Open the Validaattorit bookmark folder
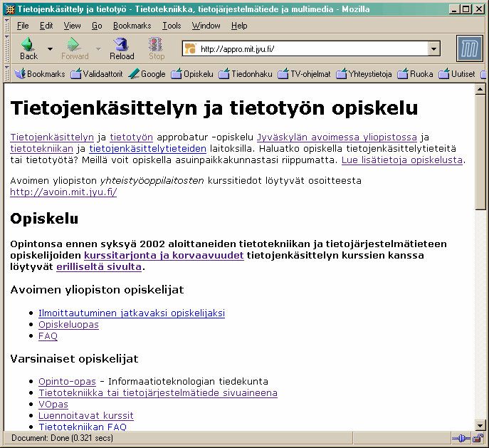 coord(97,74)
